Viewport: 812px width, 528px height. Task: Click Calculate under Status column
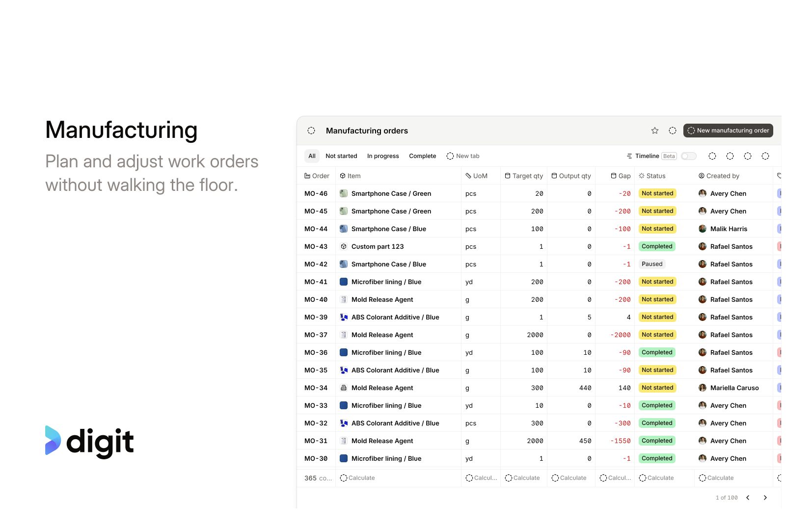tap(656, 478)
